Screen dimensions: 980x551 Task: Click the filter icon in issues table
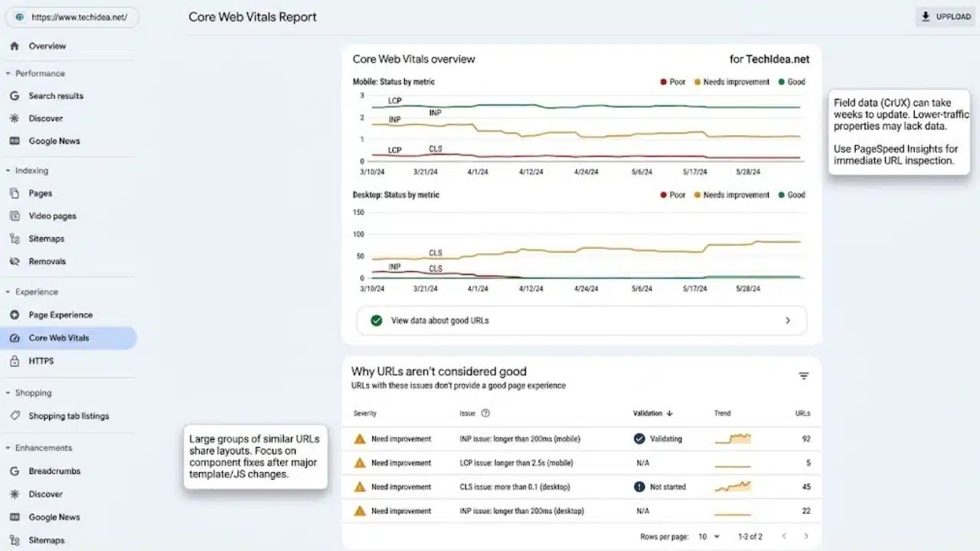804,376
